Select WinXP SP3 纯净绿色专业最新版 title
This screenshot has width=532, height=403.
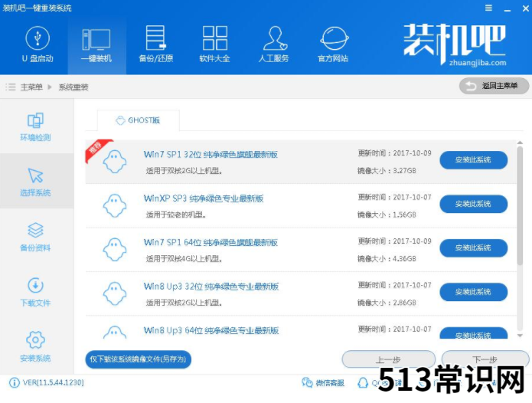[x=204, y=198]
